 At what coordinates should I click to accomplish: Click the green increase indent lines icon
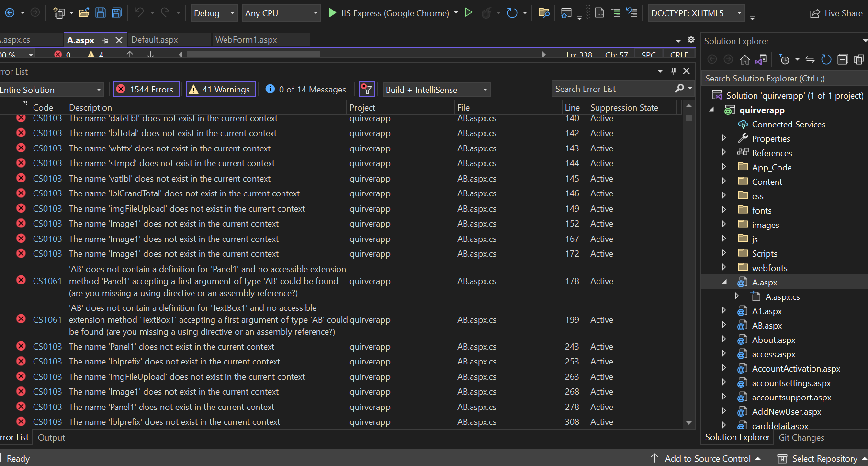(616, 13)
